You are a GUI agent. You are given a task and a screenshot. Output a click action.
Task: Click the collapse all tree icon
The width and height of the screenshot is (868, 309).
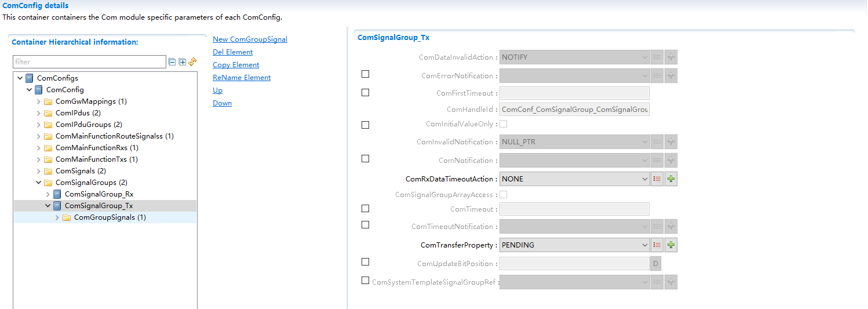(x=172, y=62)
